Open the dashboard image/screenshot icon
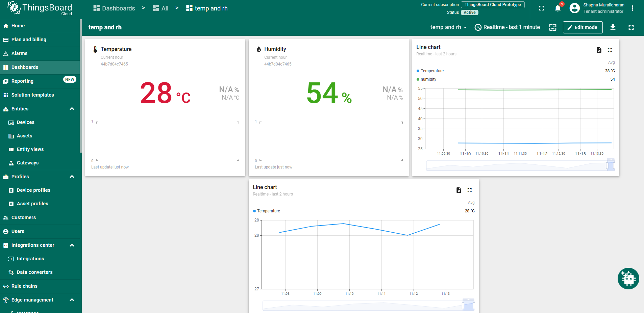This screenshot has width=644, height=313. [553, 27]
